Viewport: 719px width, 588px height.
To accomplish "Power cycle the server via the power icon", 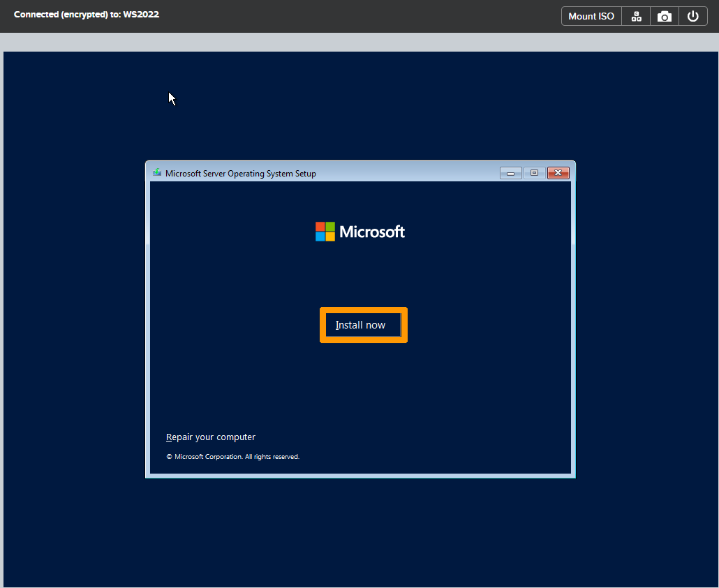I will click(693, 15).
